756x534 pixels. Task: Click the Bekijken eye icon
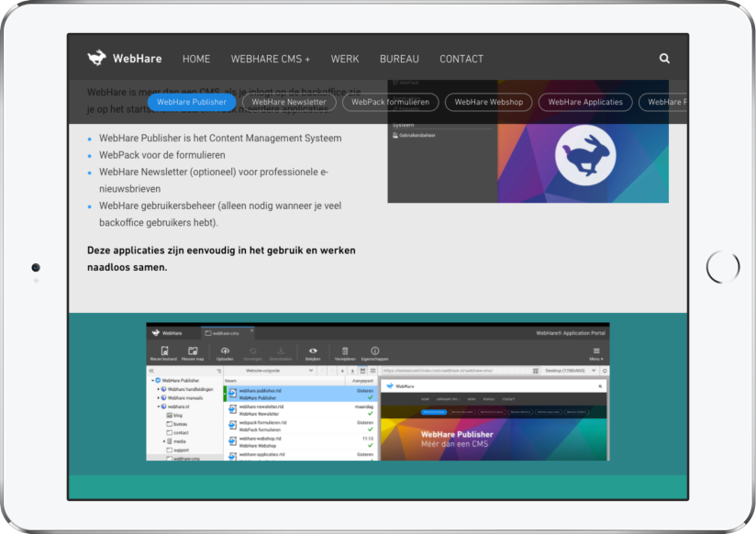pos(313,351)
